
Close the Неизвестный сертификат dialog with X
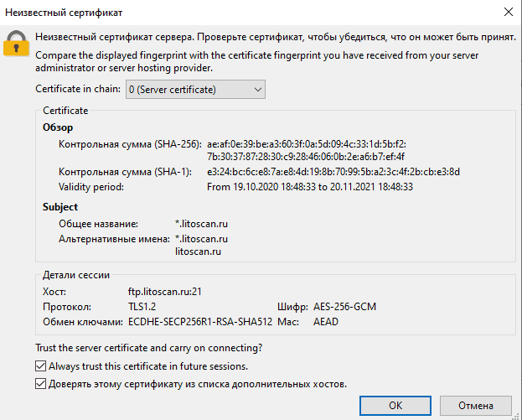click(x=509, y=12)
